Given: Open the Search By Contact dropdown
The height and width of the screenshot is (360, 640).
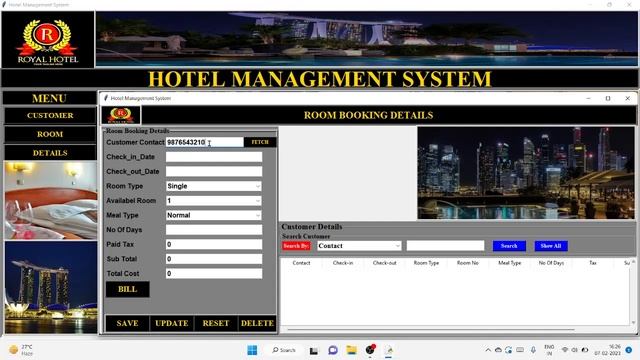Looking at the screenshot, I should pos(359,246).
